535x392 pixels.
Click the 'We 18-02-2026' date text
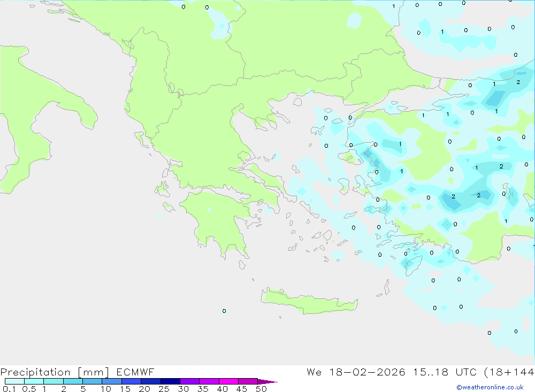point(356,372)
